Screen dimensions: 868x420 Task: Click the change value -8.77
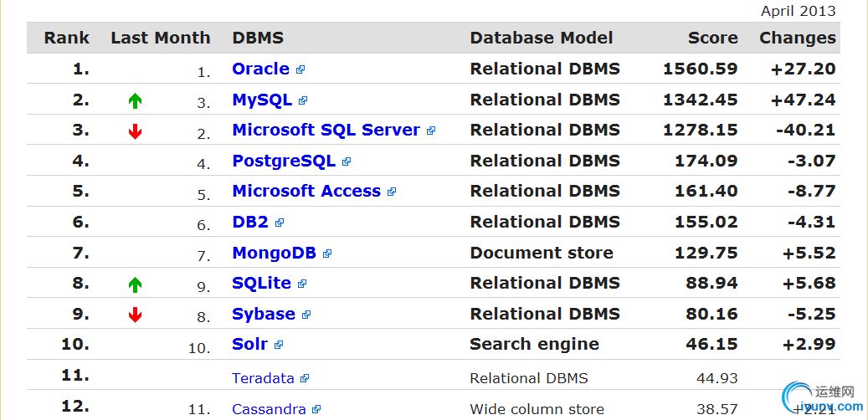click(x=812, y=191)
